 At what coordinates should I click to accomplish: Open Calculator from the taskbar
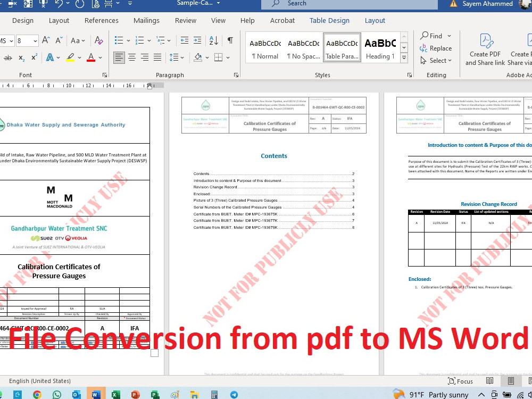214,395
